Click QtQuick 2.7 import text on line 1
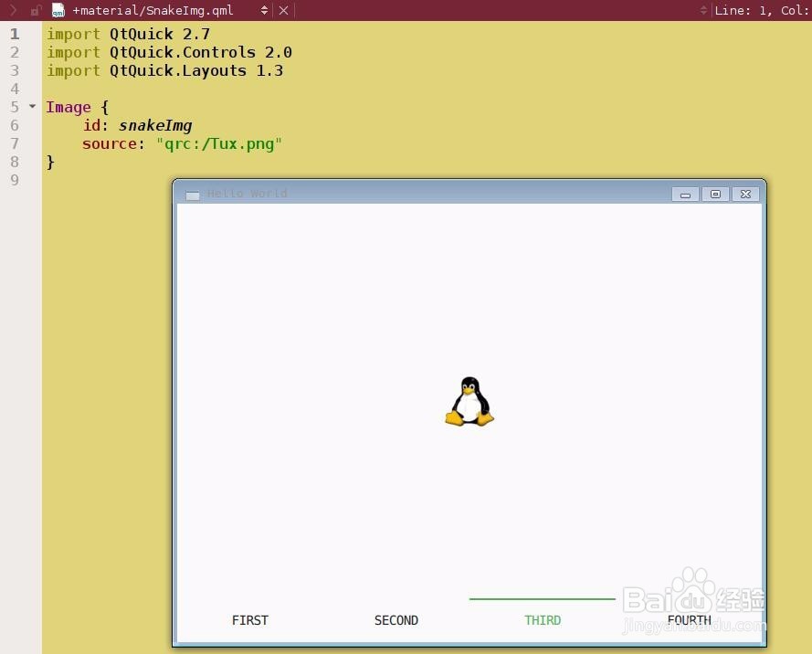The image size is (812, 654). point(160,34)
